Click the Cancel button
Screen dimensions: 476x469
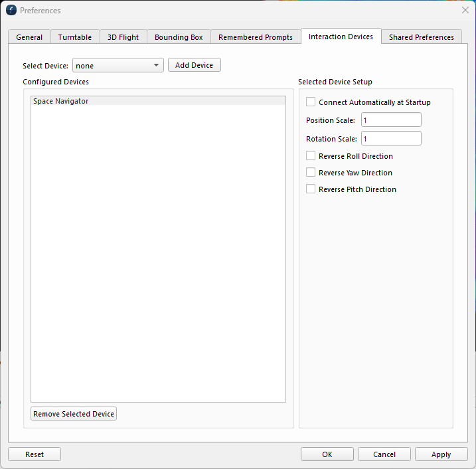tap(384, 454)
